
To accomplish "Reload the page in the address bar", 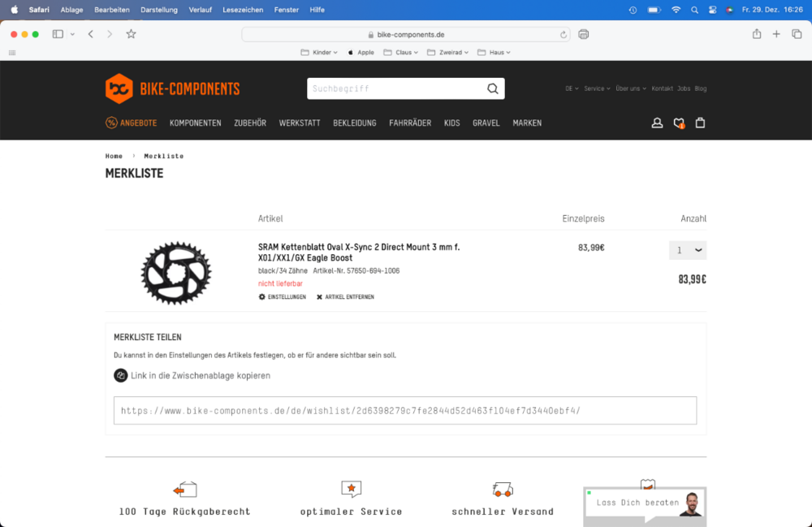I will pyautogui.click(x=564, y=35).
